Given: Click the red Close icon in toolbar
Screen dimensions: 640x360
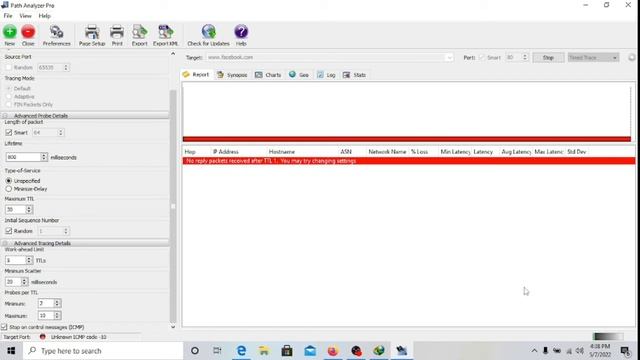Looking at the screenshot, I should 28,32.
